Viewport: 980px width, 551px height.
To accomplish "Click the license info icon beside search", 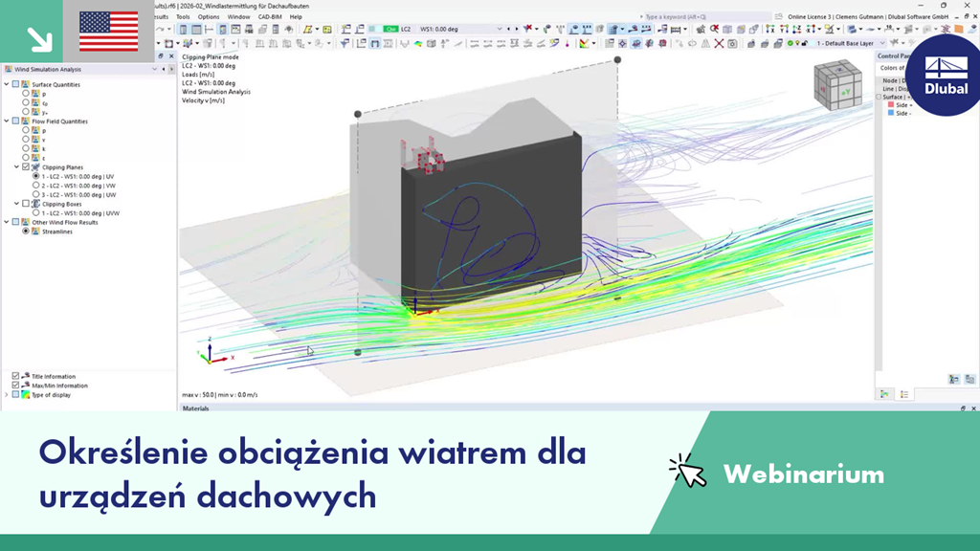I will coord(779,17).
